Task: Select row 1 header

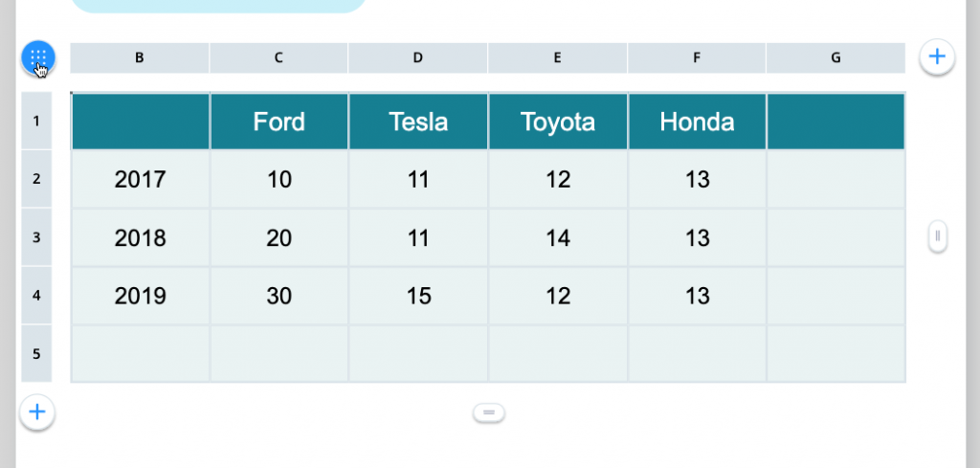Action: (36, 122)
